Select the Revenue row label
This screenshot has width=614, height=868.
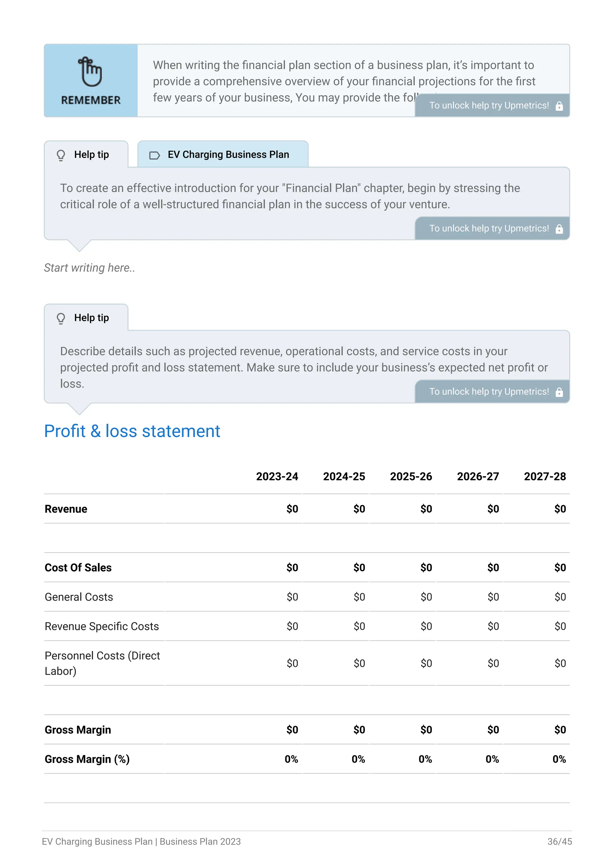pyautogui.click(x=66, y=509)
